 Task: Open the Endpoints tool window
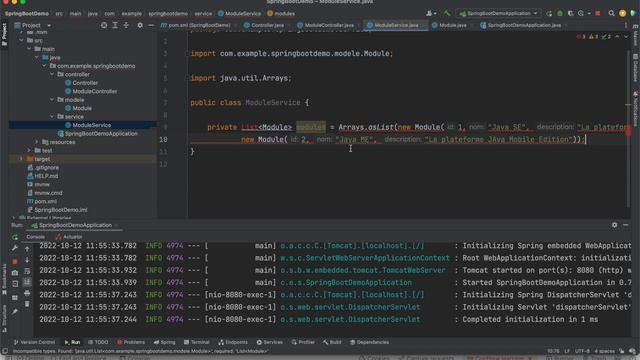coord(233,342)
